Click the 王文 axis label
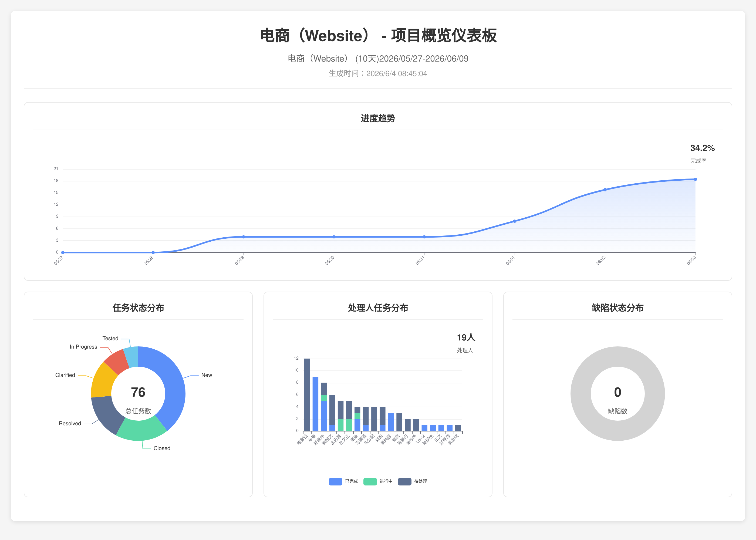 [x=438, y=438]
